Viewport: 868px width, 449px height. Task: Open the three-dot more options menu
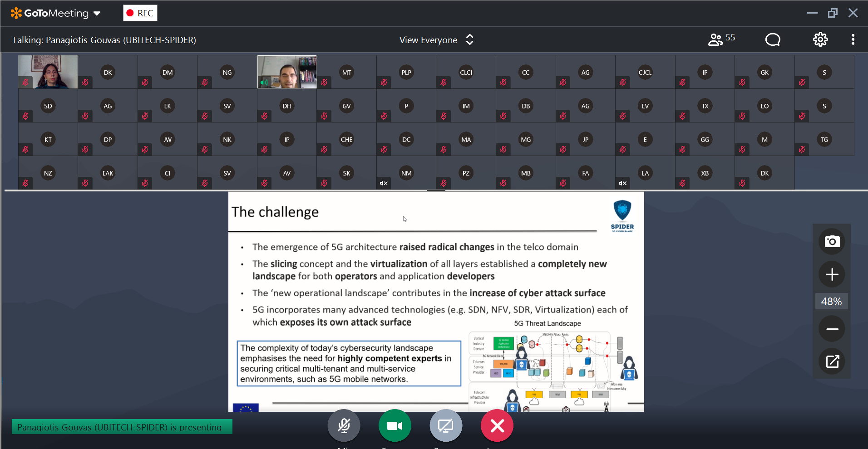853,40
